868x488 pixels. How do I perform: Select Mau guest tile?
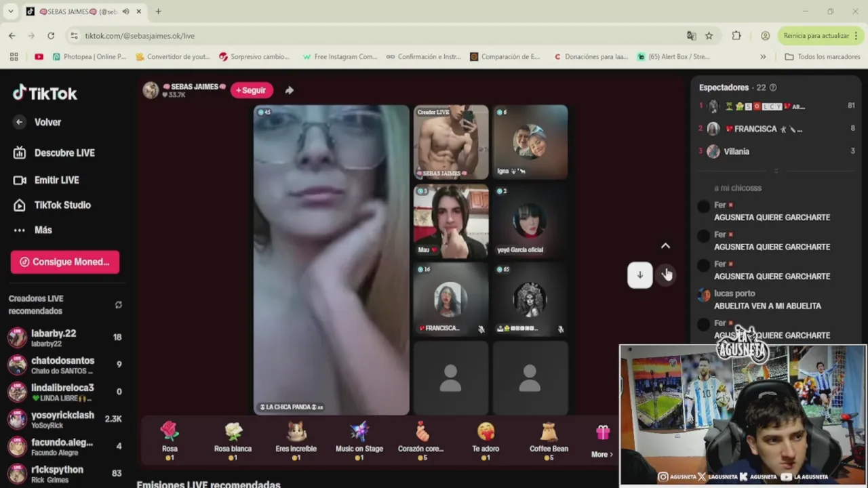pyautogui.click(x=451, y=221)
